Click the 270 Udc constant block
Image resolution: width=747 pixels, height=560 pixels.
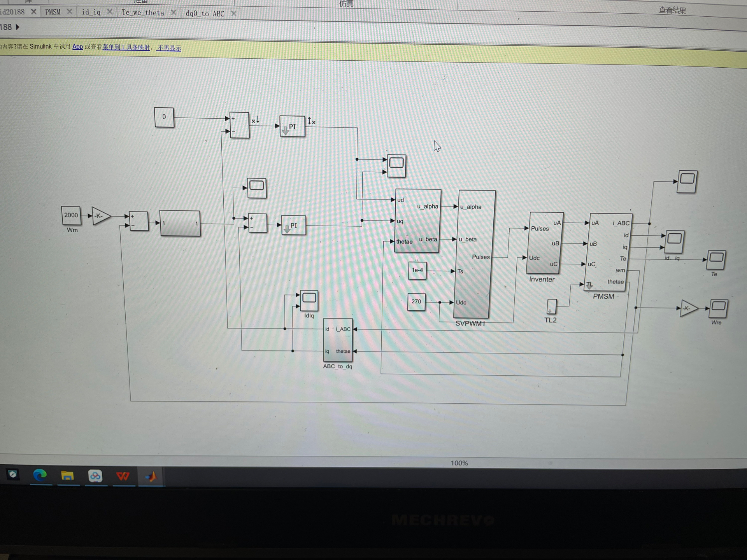(416, 302)
